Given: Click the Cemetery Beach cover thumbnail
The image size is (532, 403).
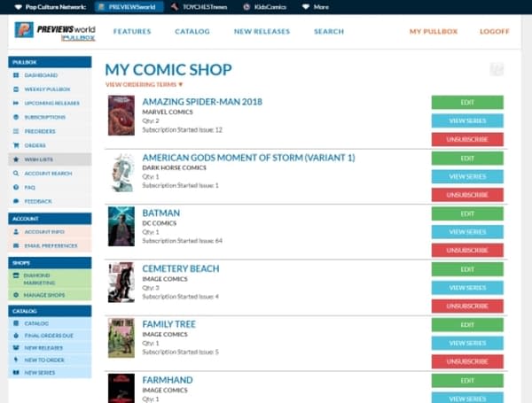Looking at the screenshot, I should coord(121,282).
